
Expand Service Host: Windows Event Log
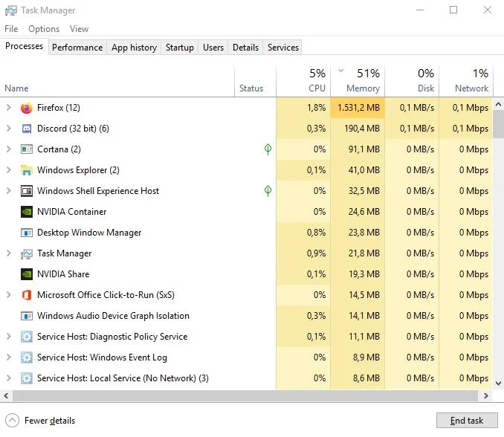coord(9,357)
